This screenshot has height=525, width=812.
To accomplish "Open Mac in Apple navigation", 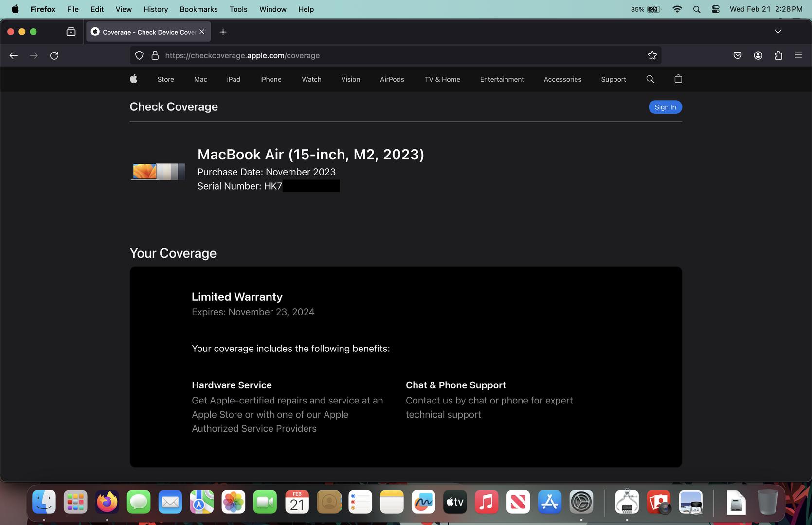I will coord(200,79).
